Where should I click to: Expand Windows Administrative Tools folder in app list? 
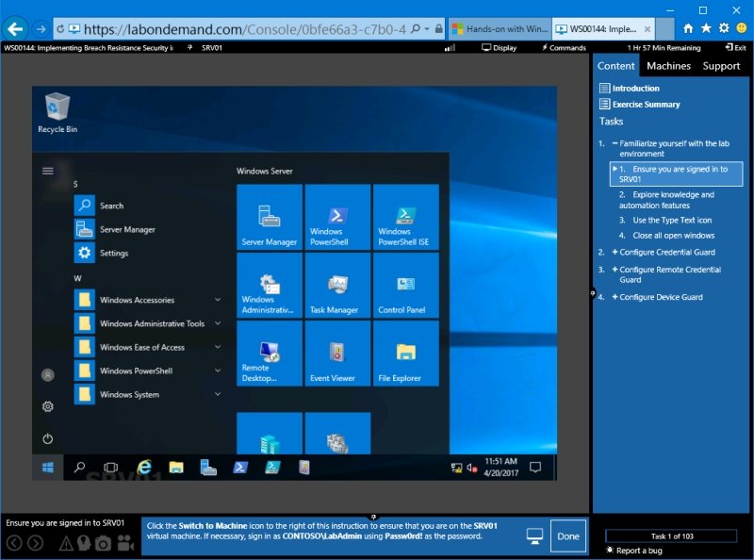tap(148, 323)
